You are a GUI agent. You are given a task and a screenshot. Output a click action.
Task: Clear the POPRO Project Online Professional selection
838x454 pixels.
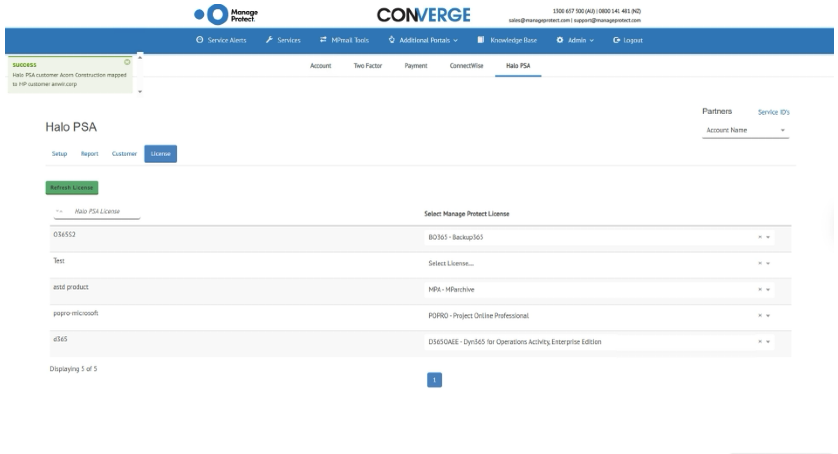(x=759, y=316)
